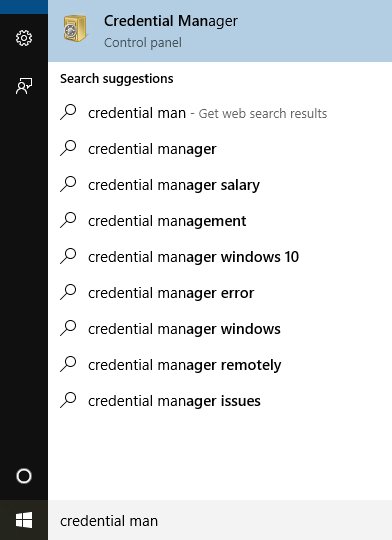Click magnifier icon beside credential manager error

click(68, 292)
